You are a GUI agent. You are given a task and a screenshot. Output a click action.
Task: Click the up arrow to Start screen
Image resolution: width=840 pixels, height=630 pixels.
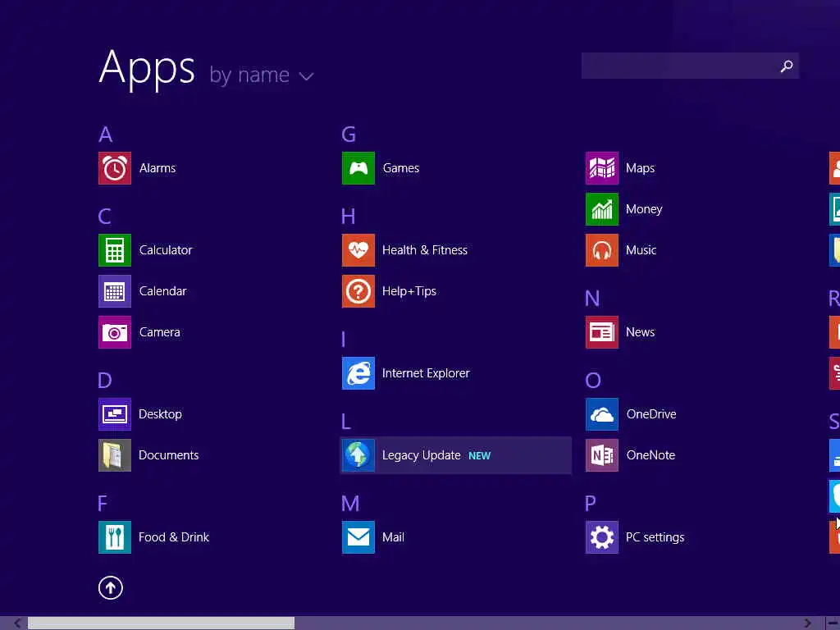pyautogui.click(x=111, y=587)
